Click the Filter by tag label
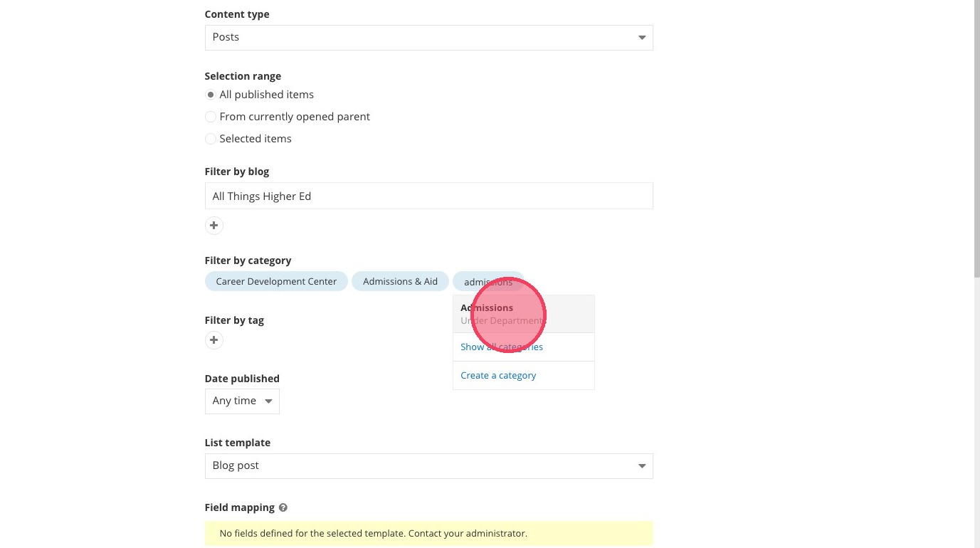Image resolution: width=980 pixels, height=548 pixels. point(234,320)
